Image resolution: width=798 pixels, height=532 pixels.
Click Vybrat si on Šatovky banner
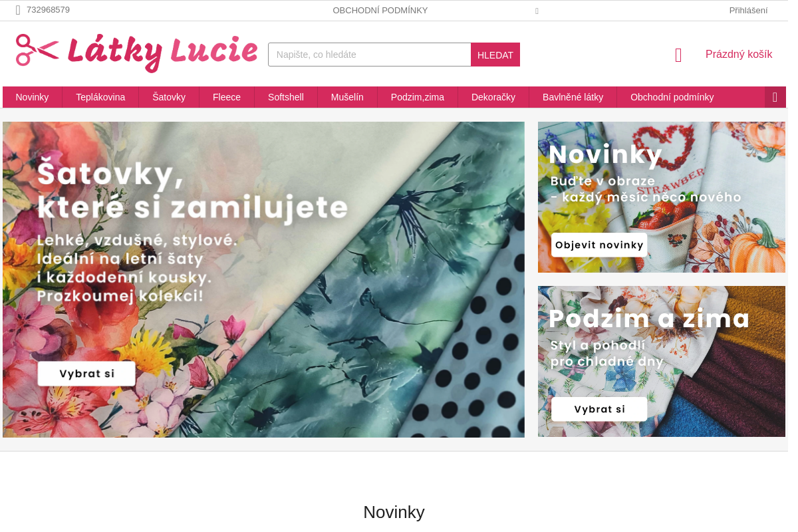(86, 374)
